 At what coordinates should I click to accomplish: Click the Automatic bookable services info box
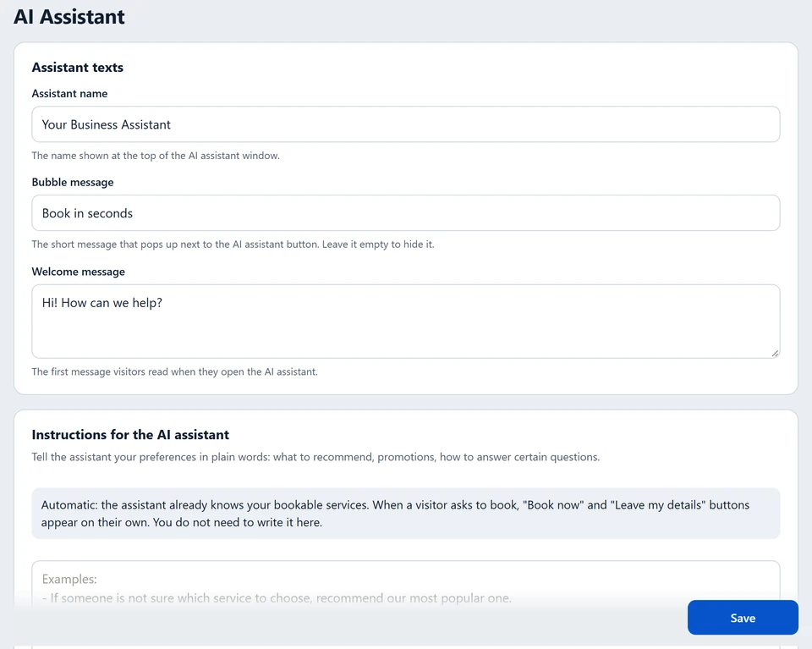pyautogui.click(x=405, y=514)
